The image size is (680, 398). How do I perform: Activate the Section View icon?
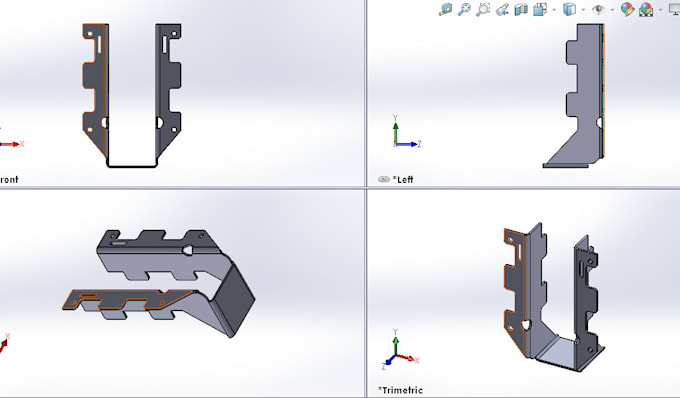tap(521, 9)
